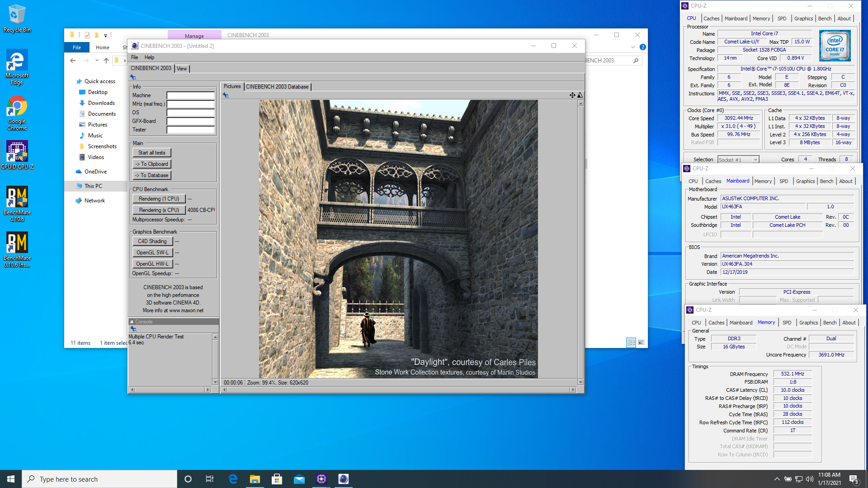Open the Recycle Bin desktop icon
Viewport: 868px width, 488px height.
(x=17, y=19)
